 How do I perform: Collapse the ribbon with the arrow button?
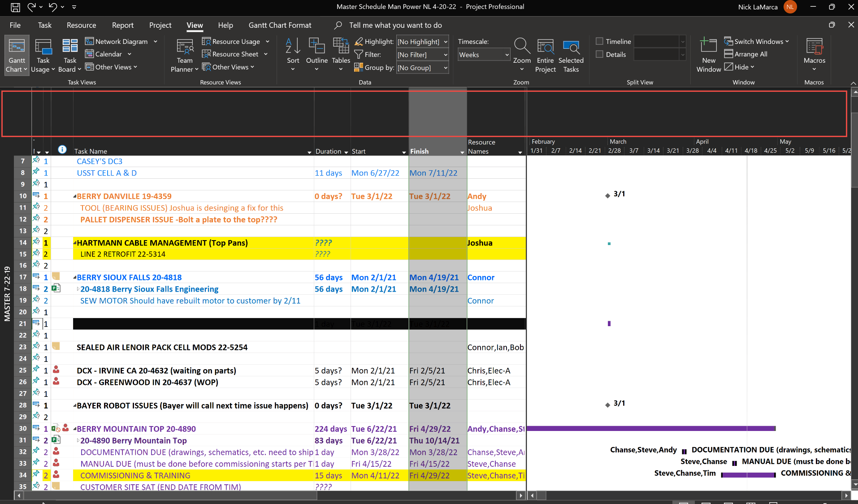click(x=853, y=83)
